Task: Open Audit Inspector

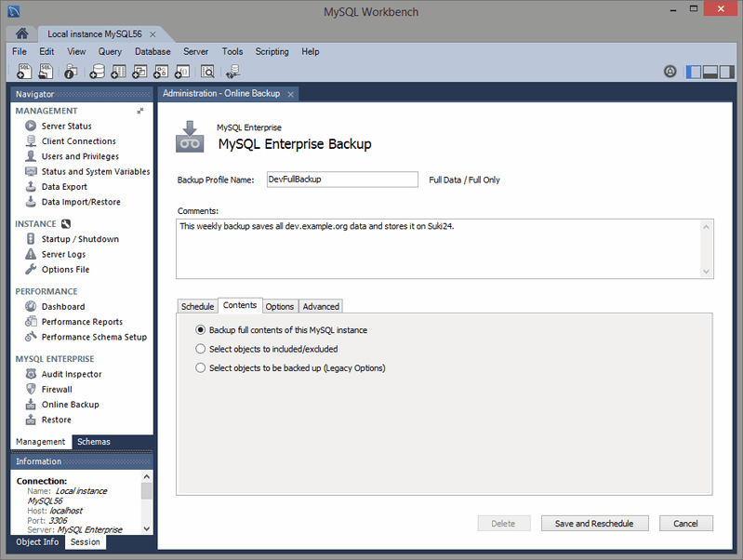Action: coord(72,374)
